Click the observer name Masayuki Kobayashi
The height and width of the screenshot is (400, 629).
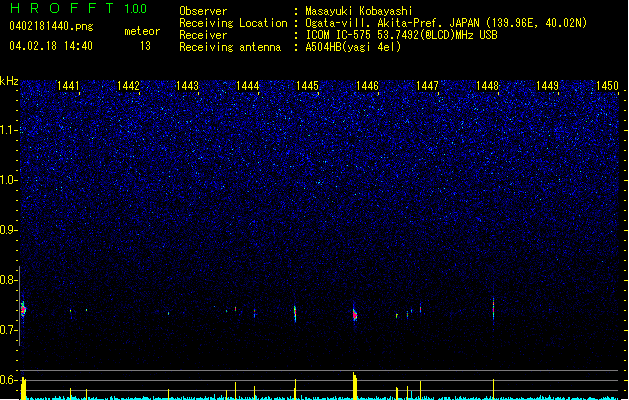(359, 11)
